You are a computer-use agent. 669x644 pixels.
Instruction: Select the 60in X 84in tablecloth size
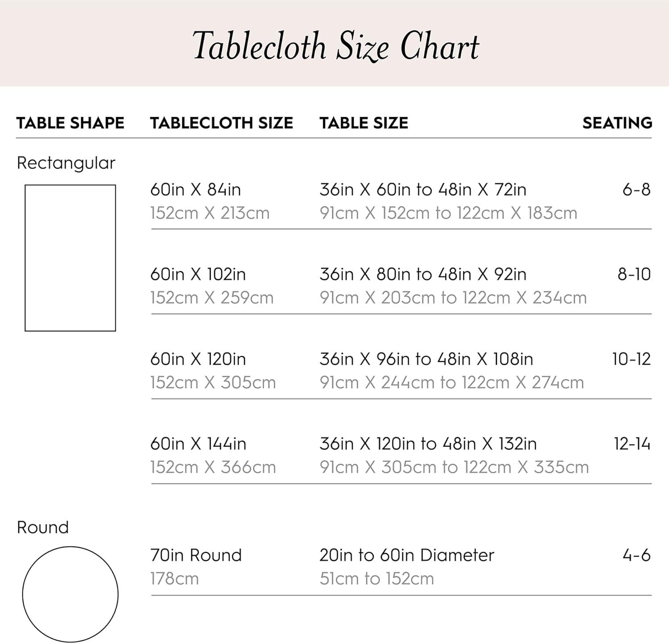[195, 190]
